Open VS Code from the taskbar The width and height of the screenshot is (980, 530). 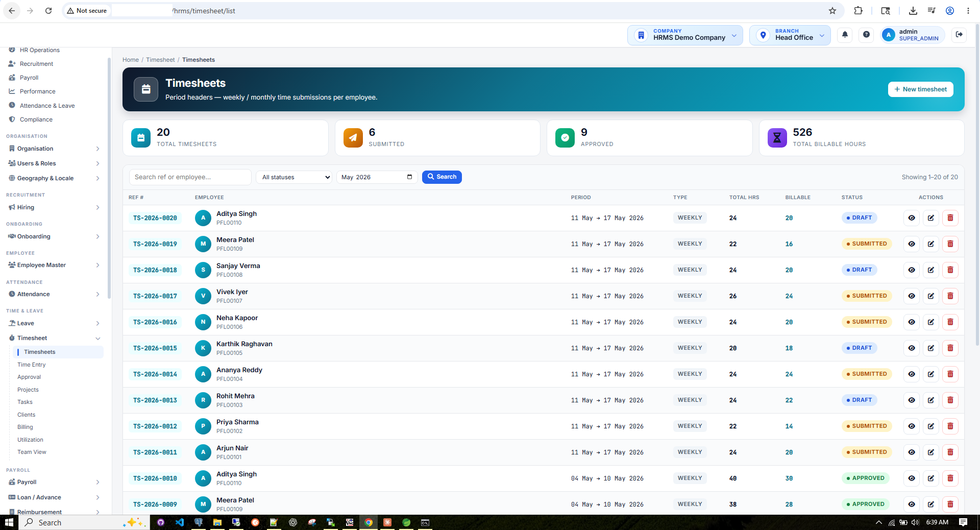pos(180,522)
